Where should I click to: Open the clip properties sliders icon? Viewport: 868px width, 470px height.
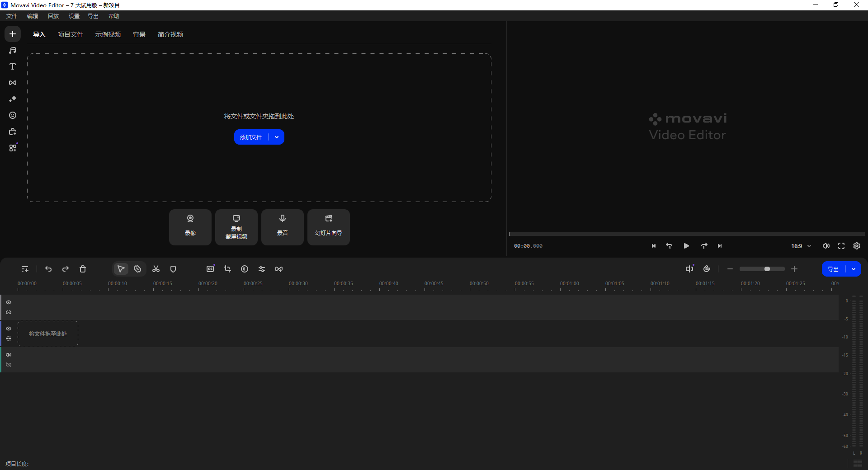[262, 269]
